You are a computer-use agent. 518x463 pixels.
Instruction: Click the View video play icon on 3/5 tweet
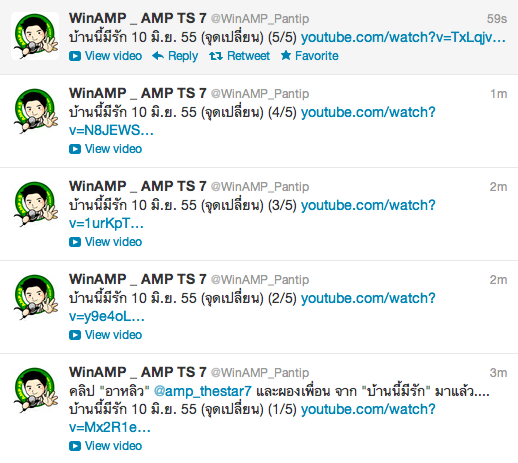pyautogui.click(x=75, y=242)
